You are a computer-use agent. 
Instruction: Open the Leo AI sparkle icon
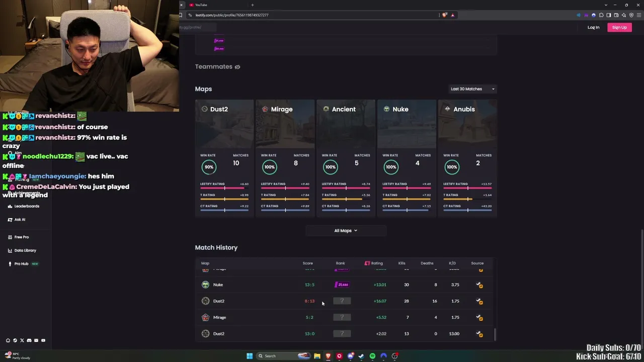(x=624, y=15)
